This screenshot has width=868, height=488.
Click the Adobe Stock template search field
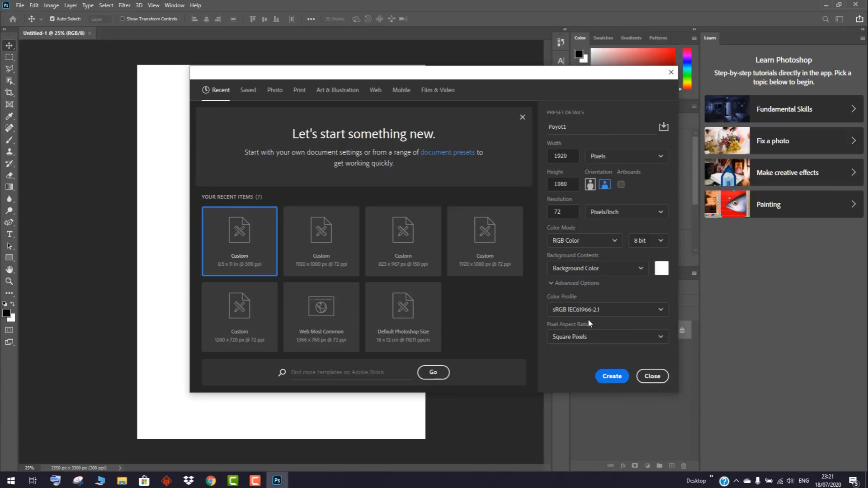[351, 372]
